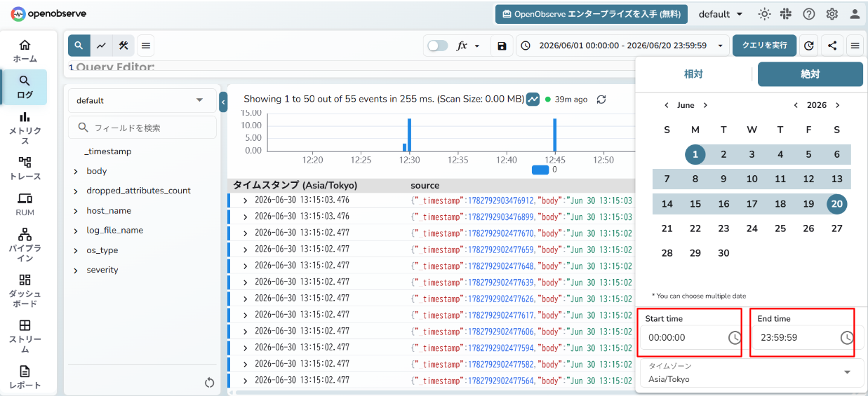This screenshot has height=396, width=868.
Task: Go to next month arrow after June
Action: pyautogui.click(x=705, y=105)
